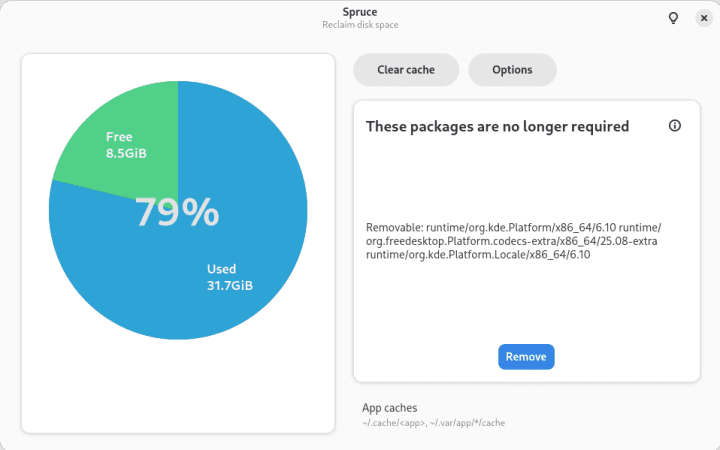This screenshot has height=450, width=720.
Task: Click the org.kde.Platform.Locale package line
Action: click(x=480, y=255)
